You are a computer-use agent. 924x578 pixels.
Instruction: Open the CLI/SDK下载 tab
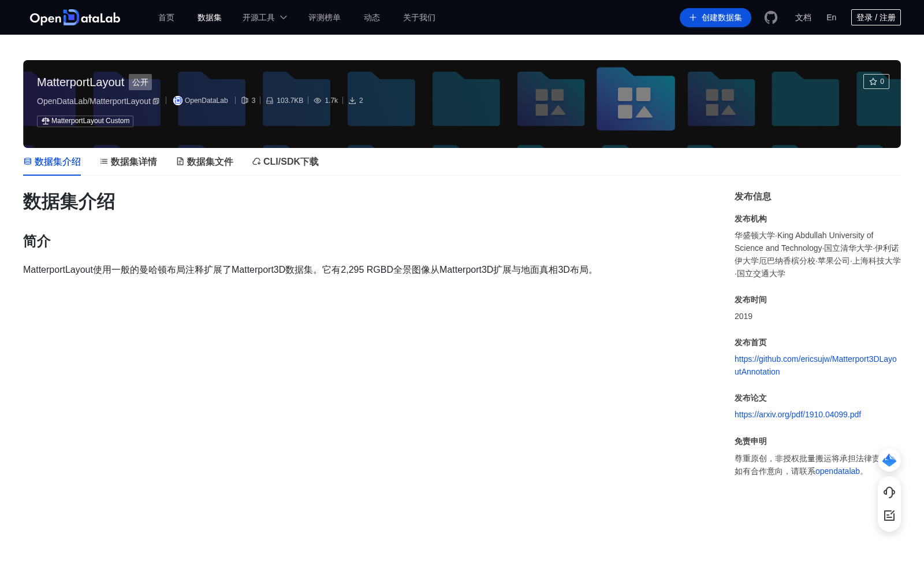[x=285, y=162]
